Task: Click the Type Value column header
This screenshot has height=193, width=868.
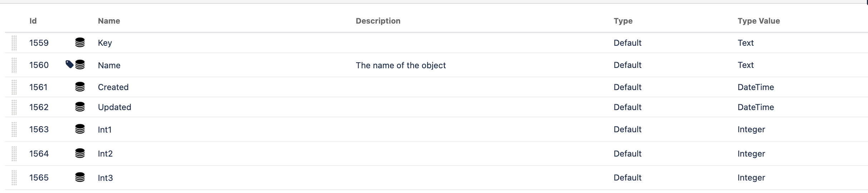Action: [x=758, y=21]
